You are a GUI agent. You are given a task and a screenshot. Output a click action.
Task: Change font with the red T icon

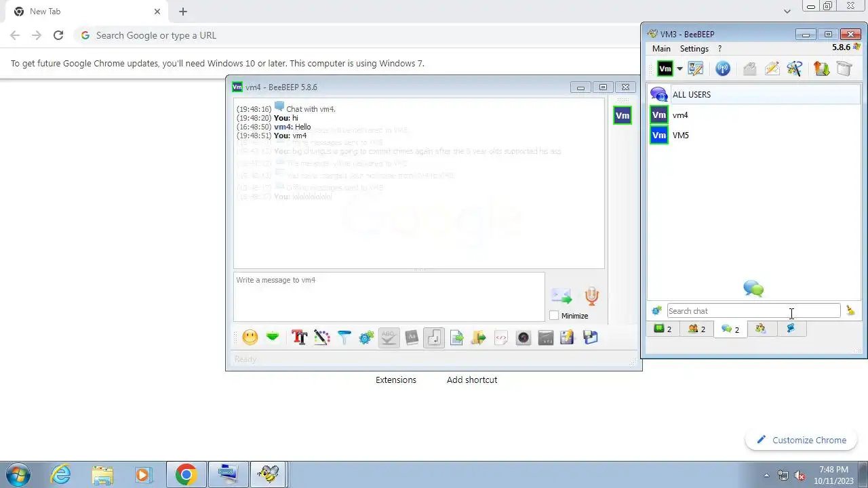tap(299, 337)
